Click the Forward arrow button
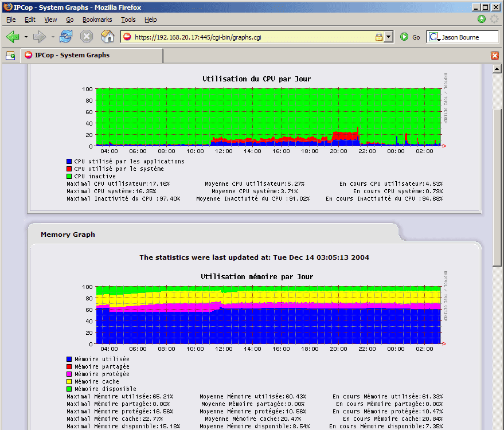The height and width of the screenshot is (430, 504). pyautogui.click(x=40, y=37)
